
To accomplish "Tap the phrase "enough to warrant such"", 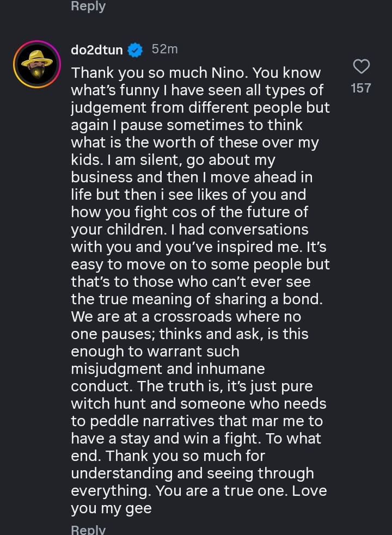I will (x=155, y=352).
